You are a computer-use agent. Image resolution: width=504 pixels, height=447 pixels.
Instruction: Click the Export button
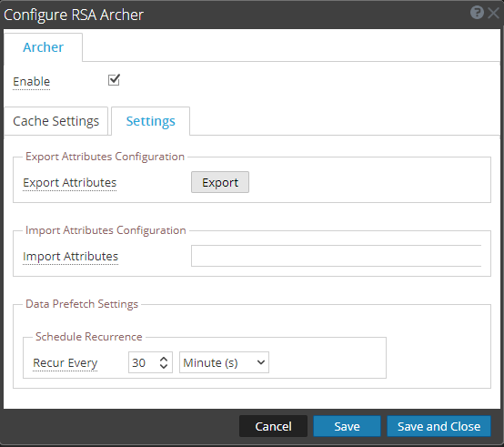point(220,182)
